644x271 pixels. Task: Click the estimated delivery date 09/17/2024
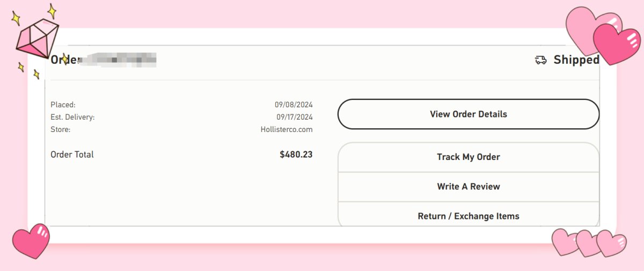[x=294, y=117]
